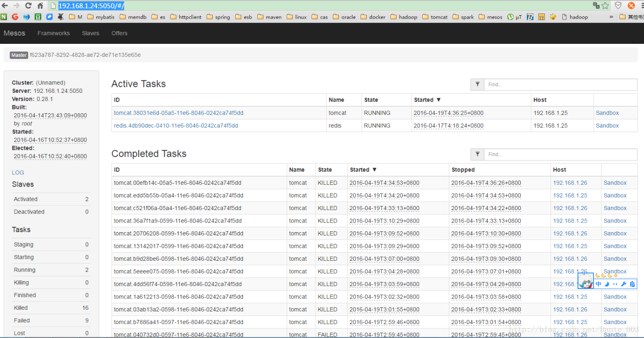Toggle the 中 Chinese input mode
The width and height of the screenshot is (644, 338).
(598, 284)
